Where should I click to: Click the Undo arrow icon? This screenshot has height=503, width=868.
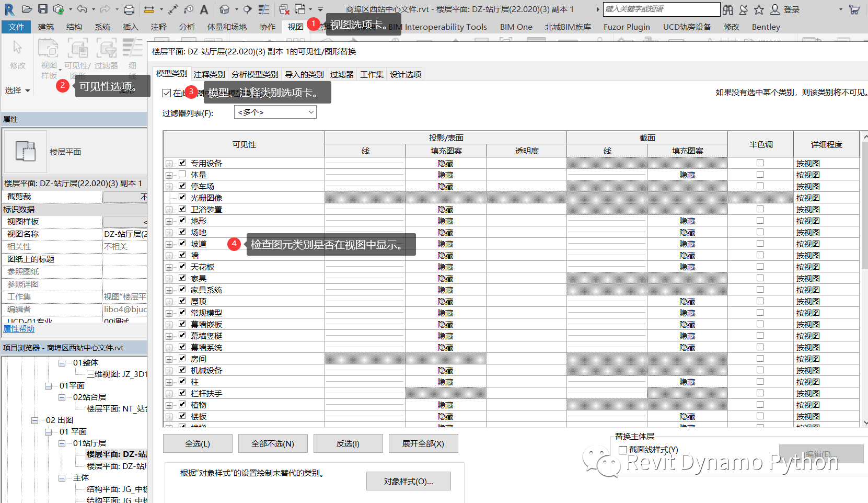[x=82, y=9]
